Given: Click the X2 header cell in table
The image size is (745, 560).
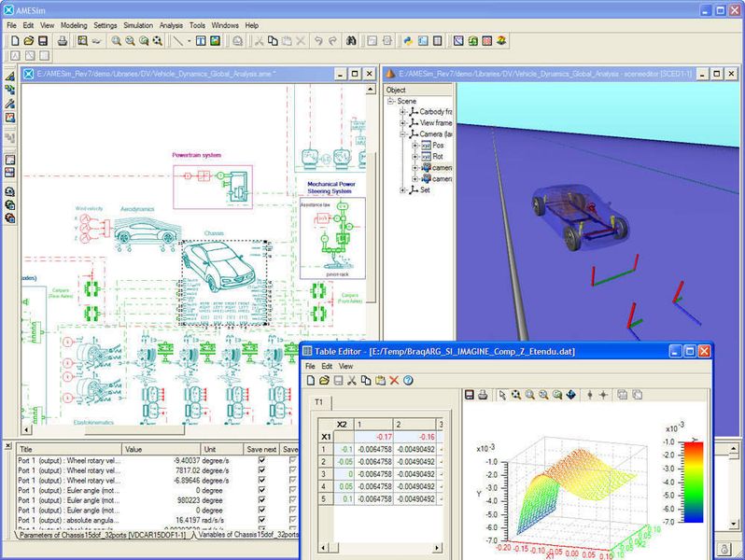Looking at the screenshot, I should [x=342, y=424].
